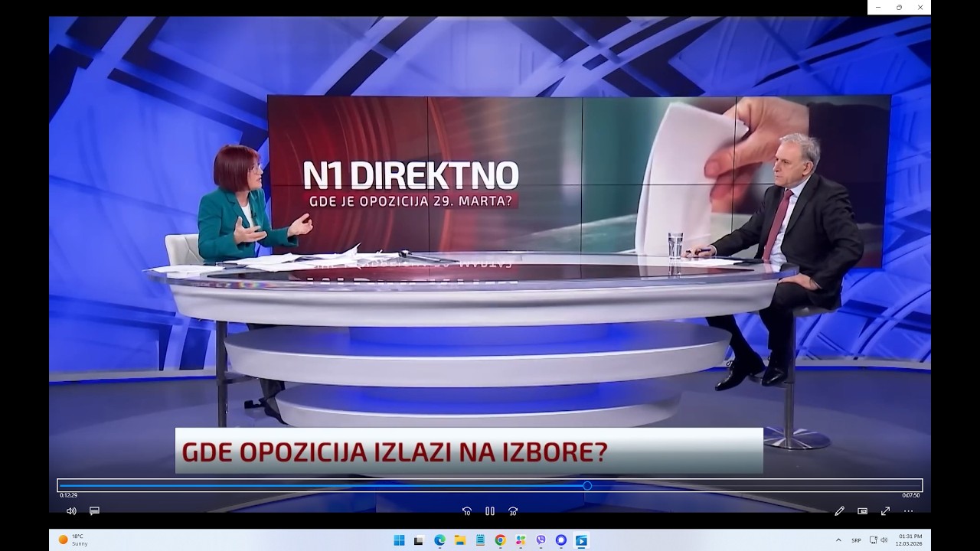Open the volume control in the player

point(71,511)
